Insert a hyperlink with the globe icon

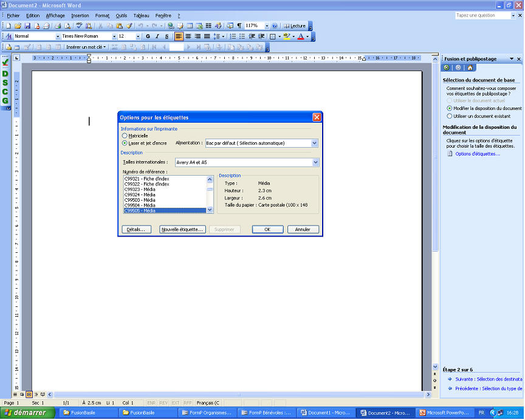click(x=171, y=26)
